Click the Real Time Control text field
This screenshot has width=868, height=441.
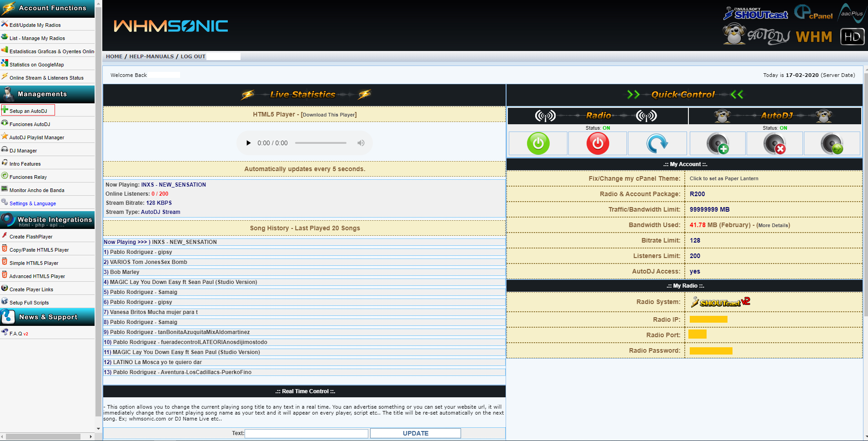[x=306, y=433]
